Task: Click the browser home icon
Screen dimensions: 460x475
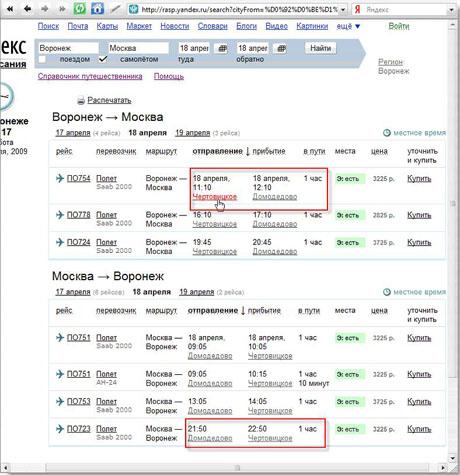Action: (x=97, y=9)
